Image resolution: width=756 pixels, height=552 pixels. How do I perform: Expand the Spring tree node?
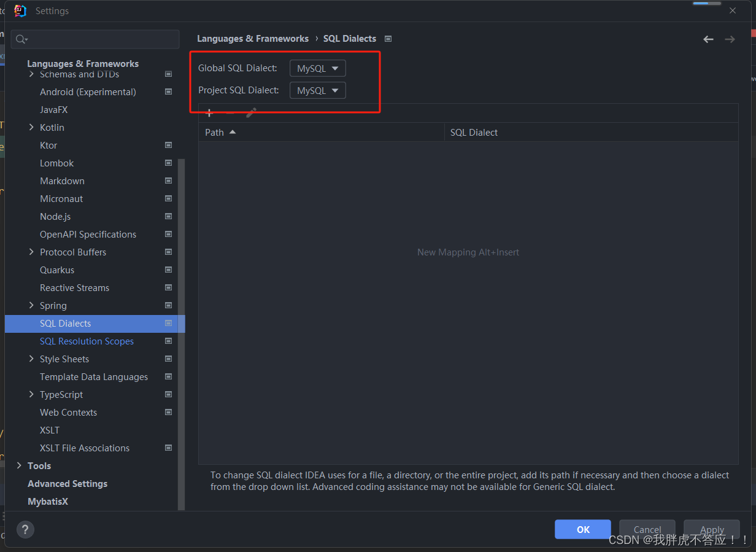click(31, 305)
